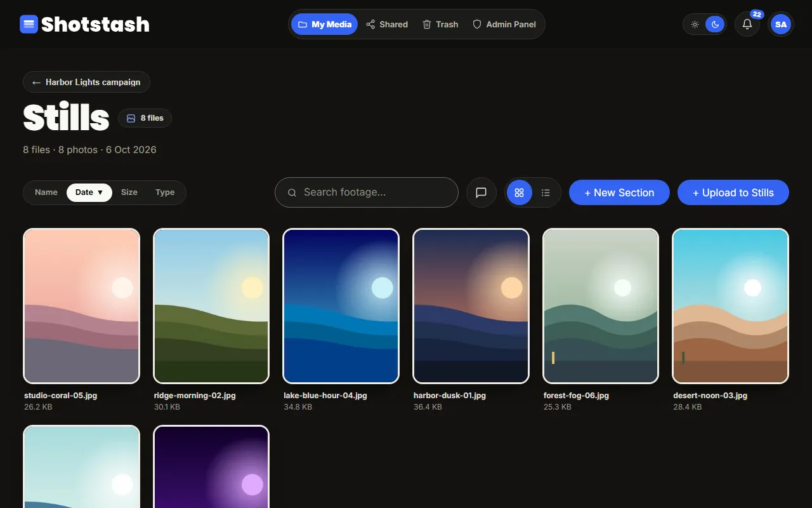Go back to Harbor Lights campaign
The width and height of the screenshot is (812, 508).
86,82
